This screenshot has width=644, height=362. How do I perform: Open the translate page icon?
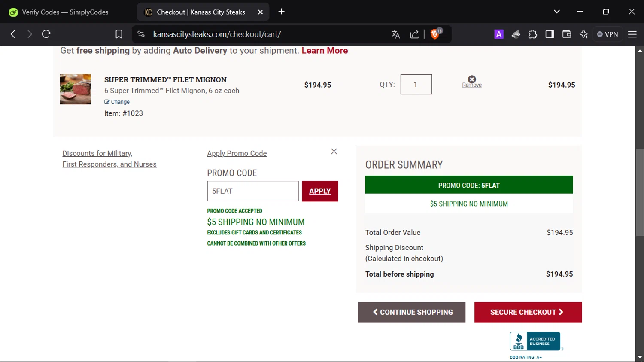coord(395,34)
